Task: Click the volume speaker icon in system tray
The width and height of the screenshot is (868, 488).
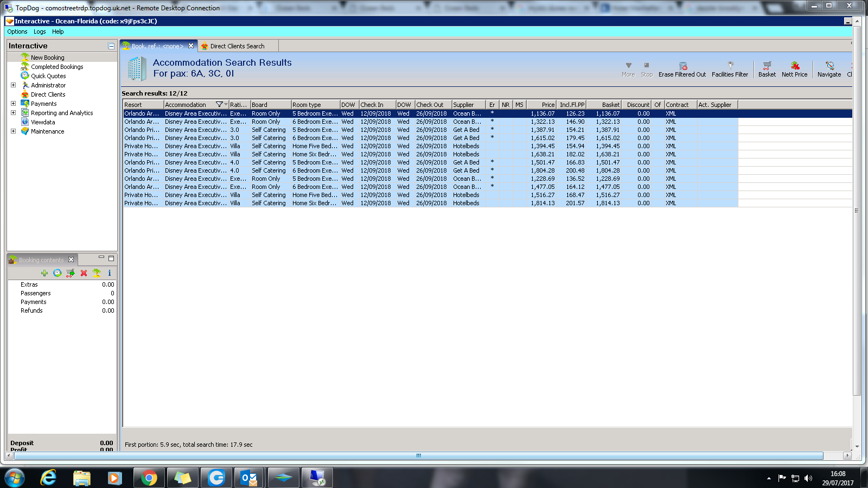Action: click(x=808, y=478)
